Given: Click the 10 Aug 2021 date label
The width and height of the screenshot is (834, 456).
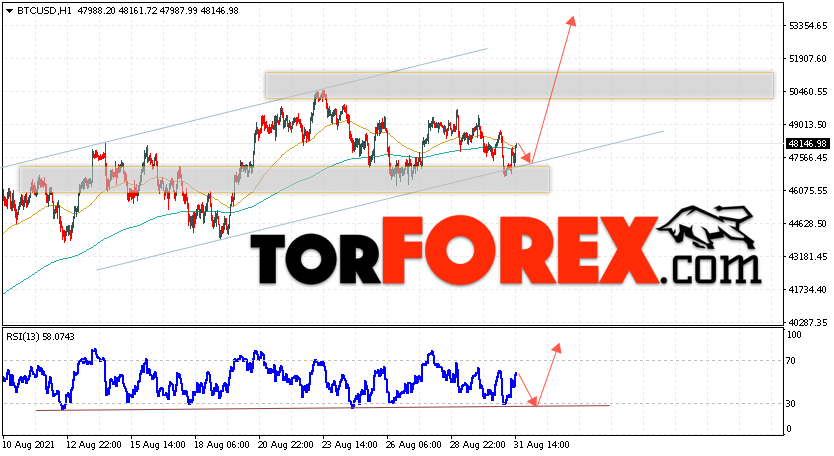Looking at the screenshot, I should click(x=27, y=445).
